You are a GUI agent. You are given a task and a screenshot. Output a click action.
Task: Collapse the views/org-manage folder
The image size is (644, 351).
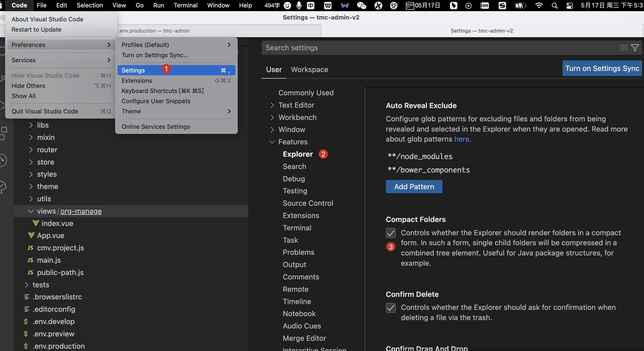pyautogui.click(x=31, y=211)
